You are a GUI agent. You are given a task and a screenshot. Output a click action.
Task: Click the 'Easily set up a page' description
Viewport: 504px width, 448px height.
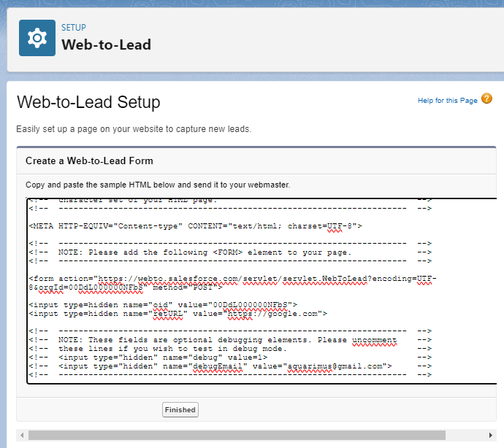(134, 129)
